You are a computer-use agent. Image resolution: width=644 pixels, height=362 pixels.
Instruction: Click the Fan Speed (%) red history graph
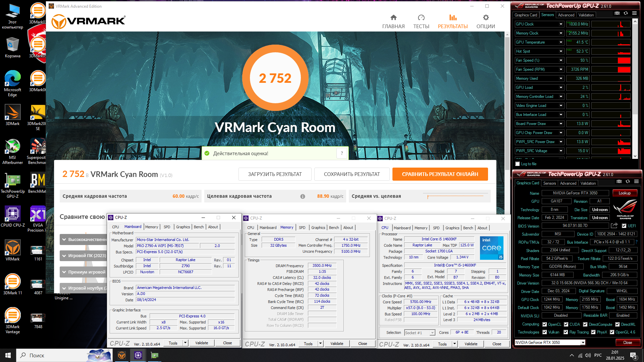611,60
